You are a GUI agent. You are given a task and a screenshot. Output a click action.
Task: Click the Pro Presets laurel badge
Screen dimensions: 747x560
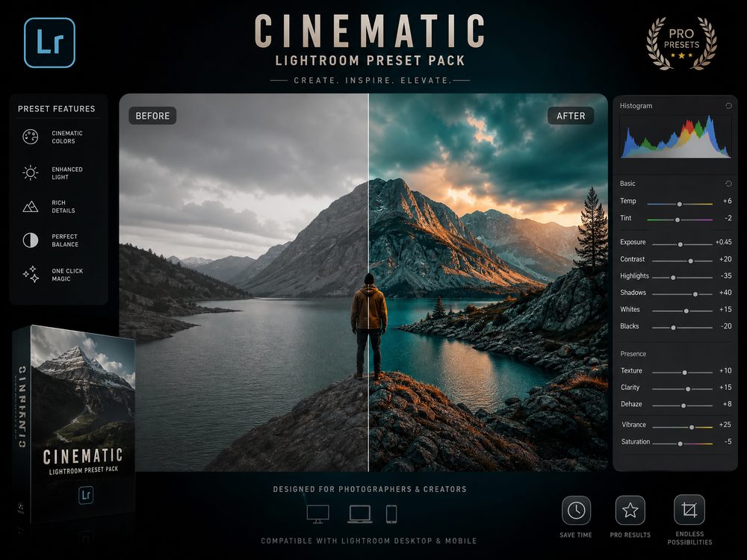681,43
